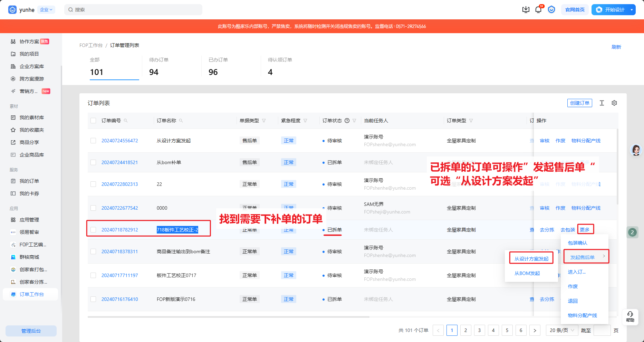Click the 创建订单 button
The height and width of the screenshot is (342, 644).
(x=579, y=103)
